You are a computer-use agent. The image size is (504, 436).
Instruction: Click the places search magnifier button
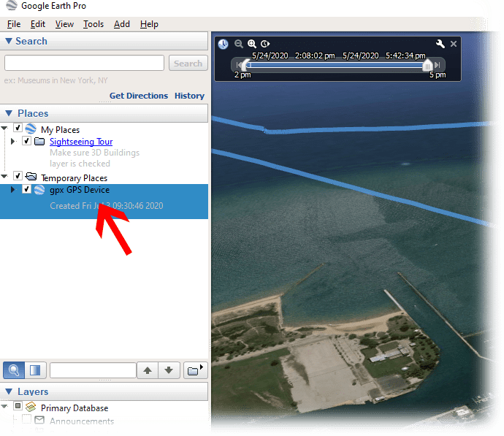click(x=14, y=370)
